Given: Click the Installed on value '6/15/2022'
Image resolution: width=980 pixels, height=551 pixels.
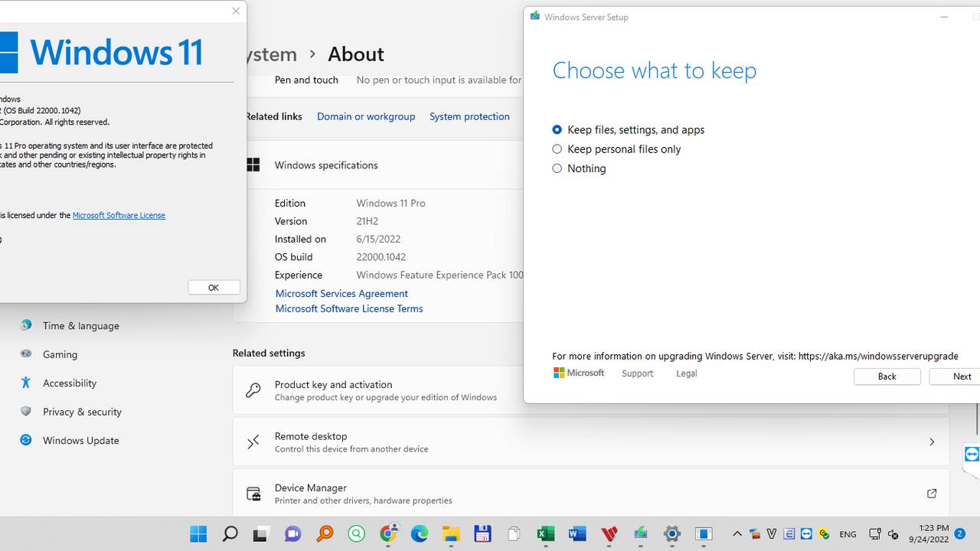Looking at the screenshot, I should coord(378,239).
